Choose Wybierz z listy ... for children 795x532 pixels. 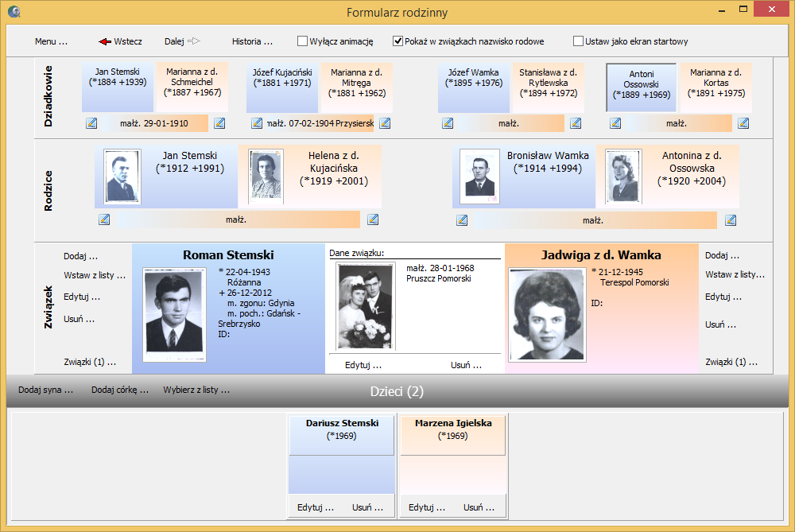click(x=196, y=390)
